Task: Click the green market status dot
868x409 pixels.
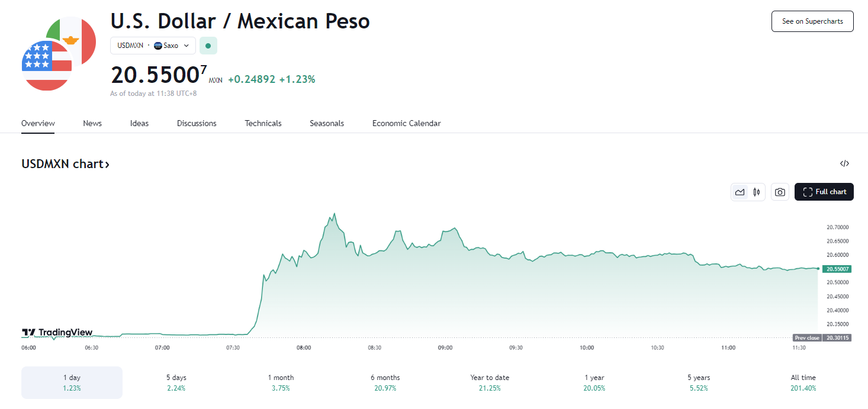Action: [208, 46]
